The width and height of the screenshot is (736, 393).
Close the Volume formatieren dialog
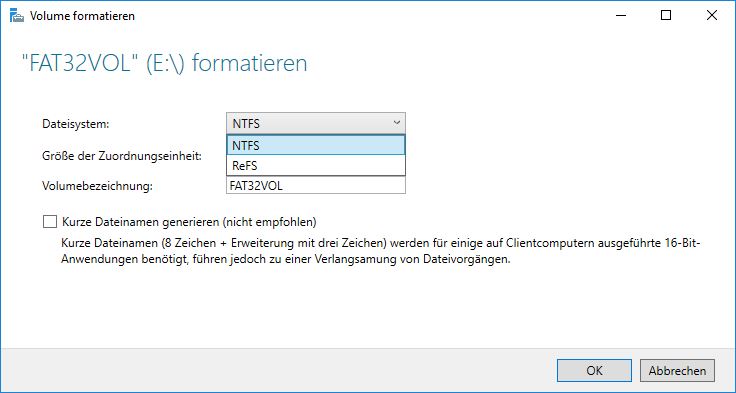click(x=712, y=15)
